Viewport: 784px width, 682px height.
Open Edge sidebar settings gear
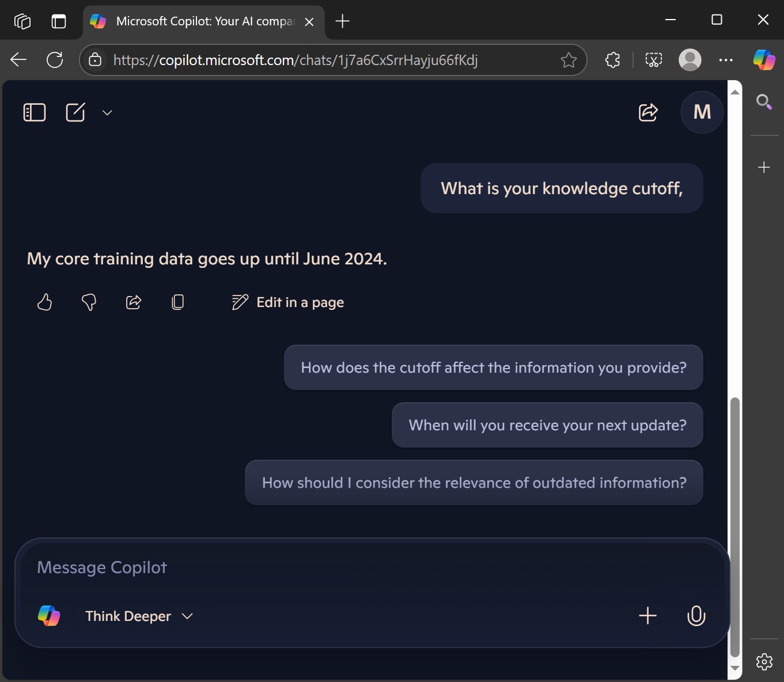pos(764,662)
